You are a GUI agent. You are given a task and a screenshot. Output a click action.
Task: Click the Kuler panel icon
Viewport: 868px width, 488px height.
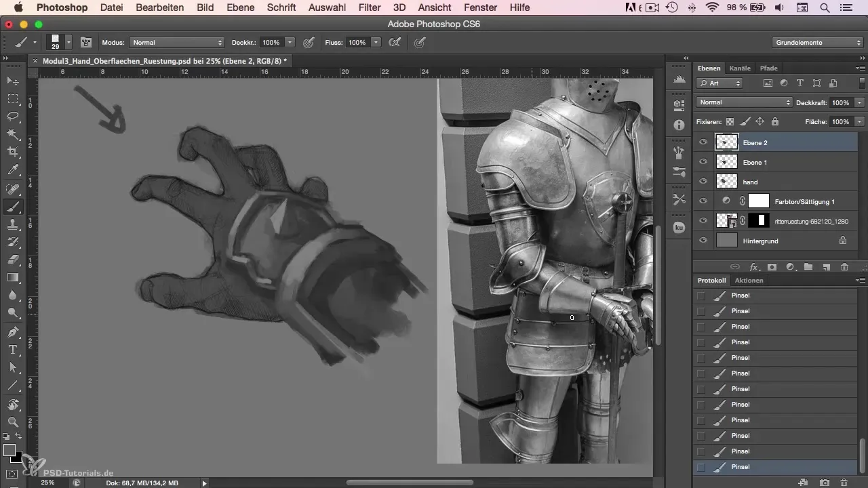pos(679,228)
